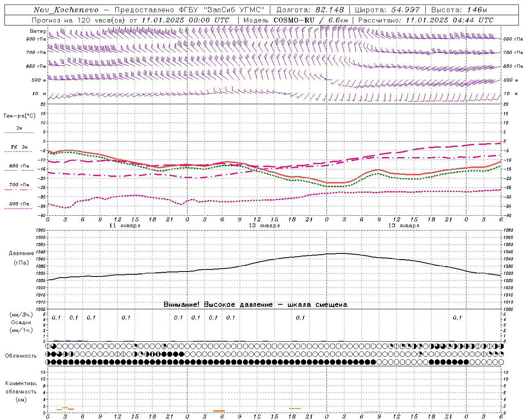Click the 'Ветер' wind panel label
This screenshot has height=420, width=525.
pos(38,31)
